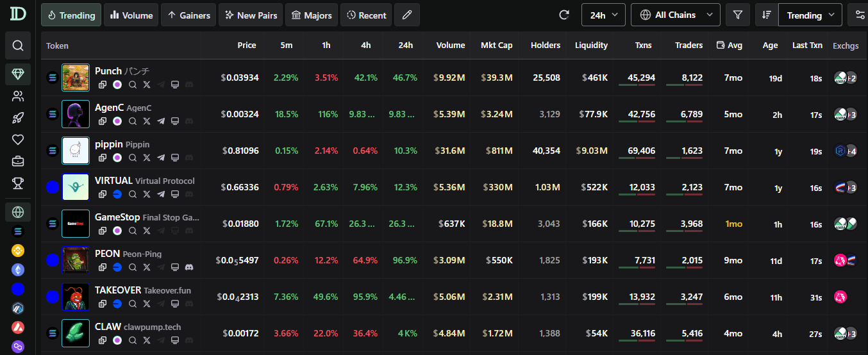The image size is (868, 355).
Task: Open X (Twitter) icon in AgenC row
Action: tap(147, 121)
